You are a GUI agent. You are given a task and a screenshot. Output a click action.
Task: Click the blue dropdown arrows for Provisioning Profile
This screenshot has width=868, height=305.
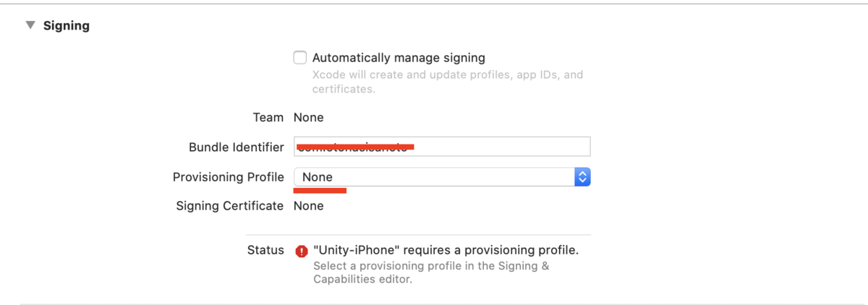(582, 177)
